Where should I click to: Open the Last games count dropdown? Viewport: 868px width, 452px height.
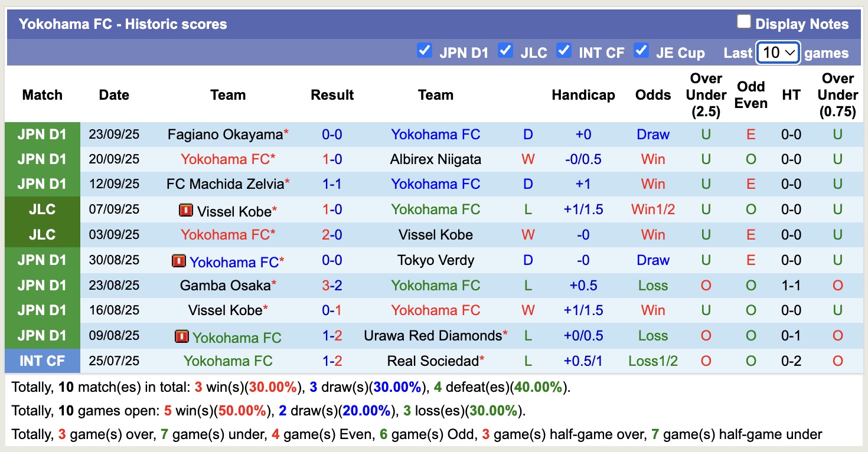778,53
